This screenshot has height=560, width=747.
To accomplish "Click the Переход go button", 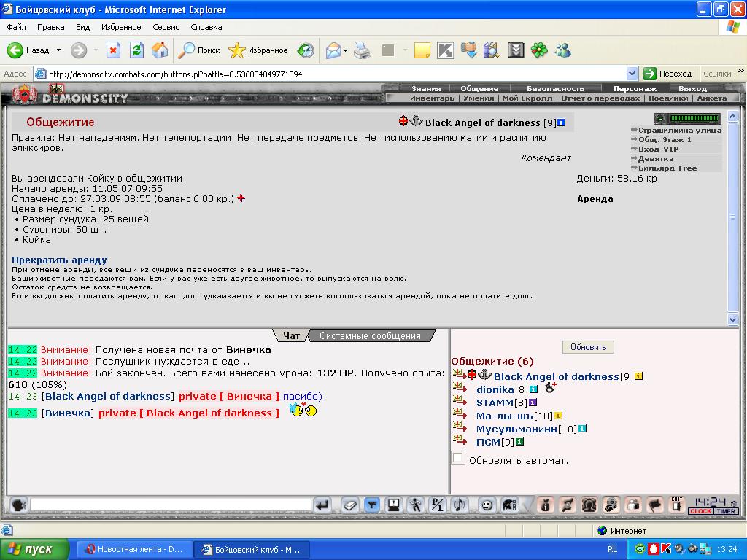I will [x=667, y=74].
